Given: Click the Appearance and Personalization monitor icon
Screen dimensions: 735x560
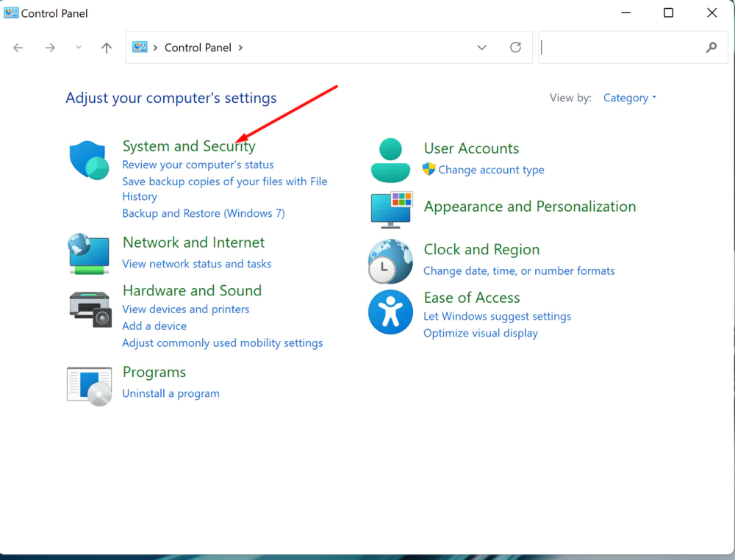Looking at the screenshot, I should (391, 209).
